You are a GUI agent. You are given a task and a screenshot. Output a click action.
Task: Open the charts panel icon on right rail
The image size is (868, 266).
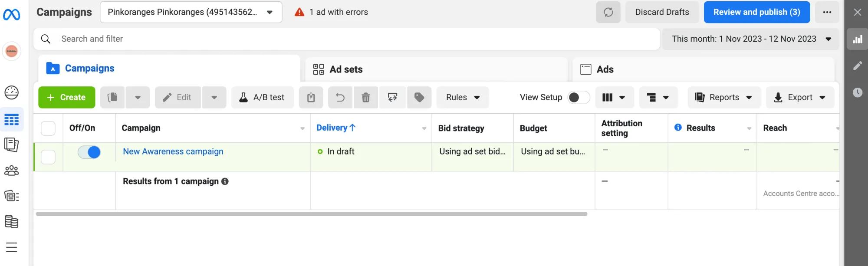858,39
